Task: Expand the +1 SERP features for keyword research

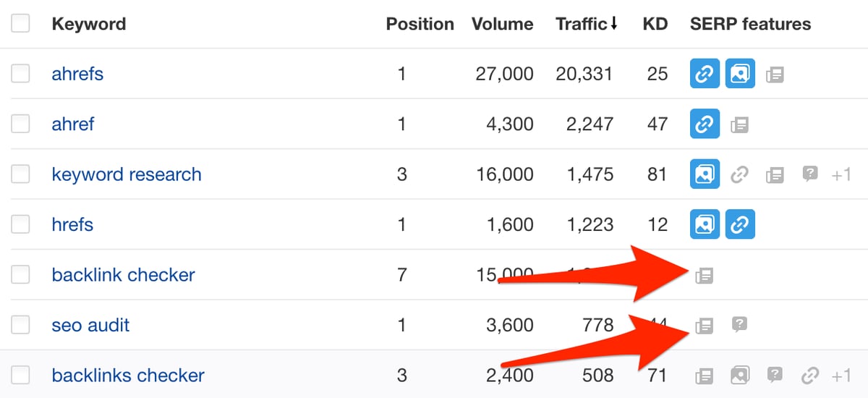Action: tap(841, 174)
